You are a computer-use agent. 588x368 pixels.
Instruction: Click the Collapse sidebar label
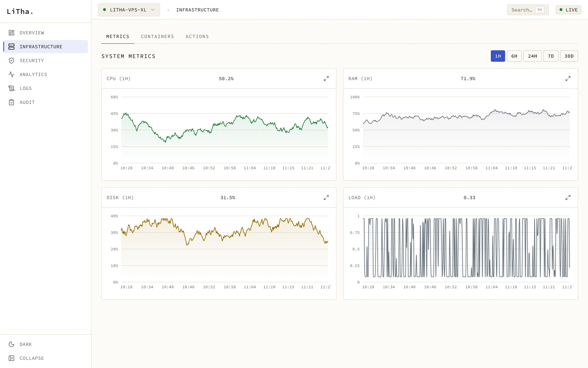[32, 358]
